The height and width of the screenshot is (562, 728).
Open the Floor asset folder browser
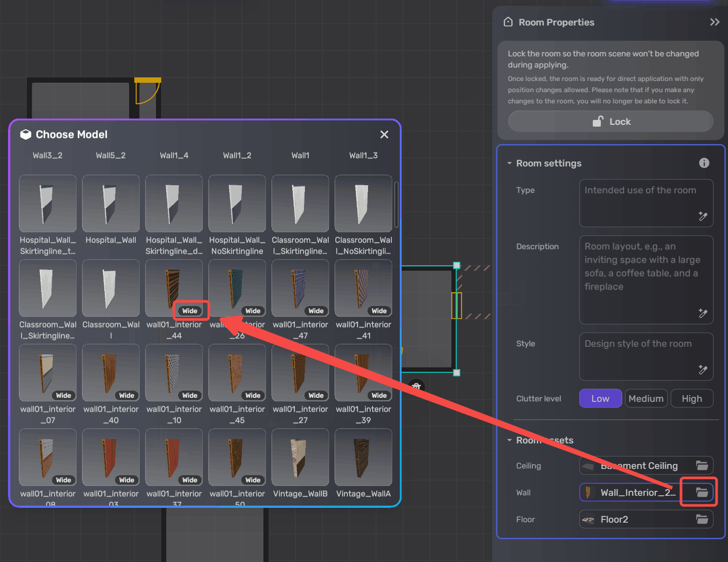pos(702,519)
